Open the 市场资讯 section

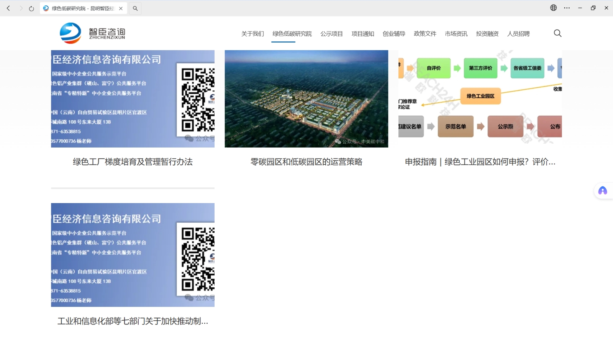point(456,34)
